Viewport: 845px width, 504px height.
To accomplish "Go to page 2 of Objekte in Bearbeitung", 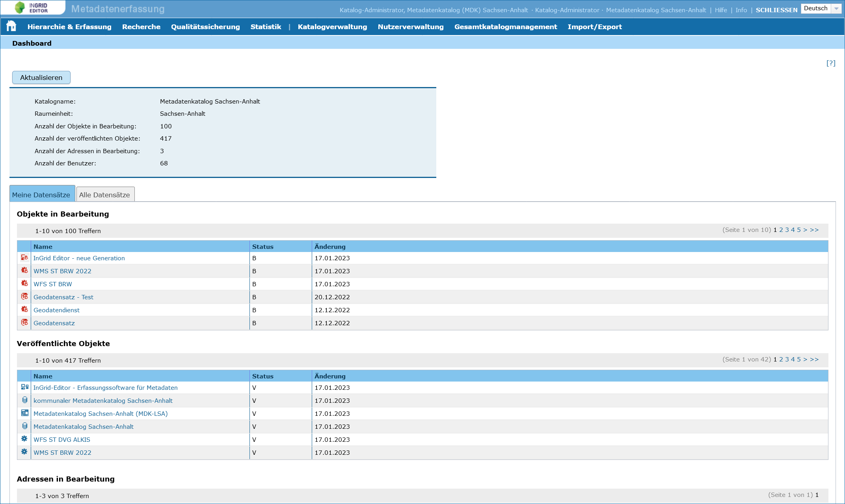I will click(781, 230).
